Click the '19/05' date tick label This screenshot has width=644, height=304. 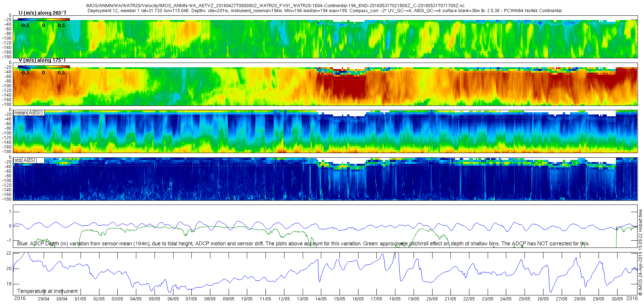(x=414, y=299)
